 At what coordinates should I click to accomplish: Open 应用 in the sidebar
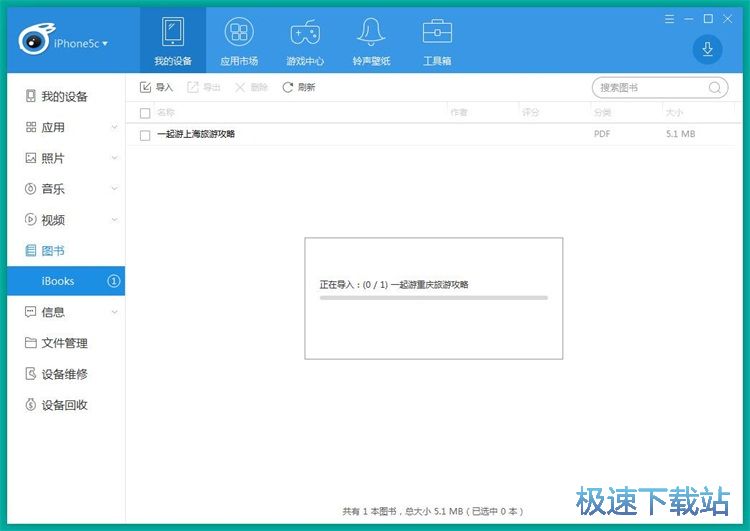[66, 127]
